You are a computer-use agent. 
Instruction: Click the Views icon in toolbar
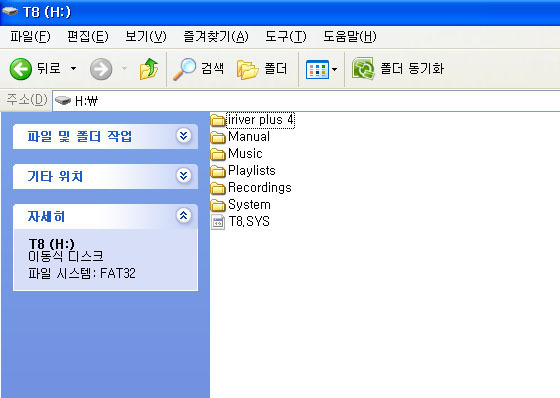click(317, 69)
